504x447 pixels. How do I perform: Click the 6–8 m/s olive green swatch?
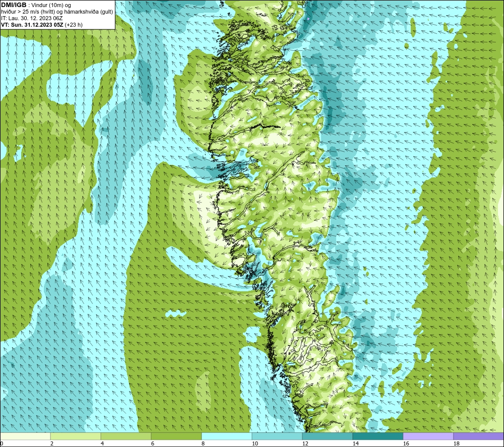pos(176,436)
